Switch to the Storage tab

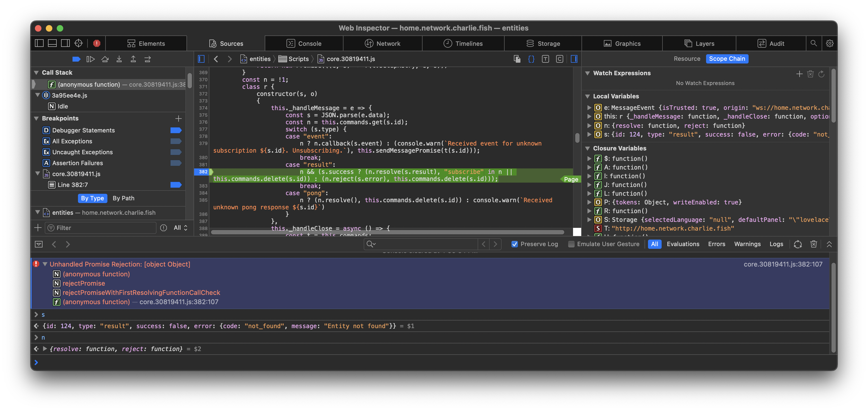click(543, 43)
